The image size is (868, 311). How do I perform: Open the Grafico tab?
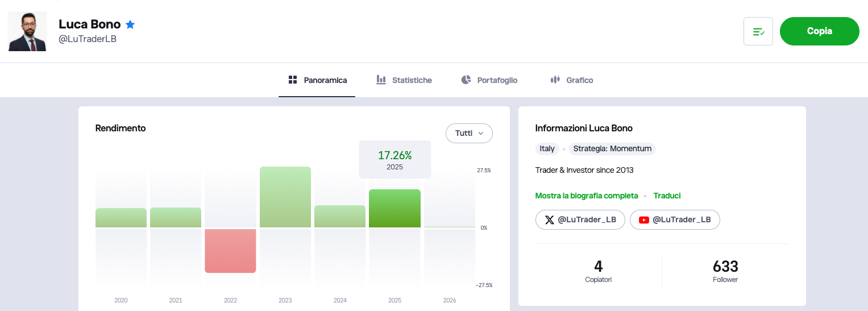(572, 80)
